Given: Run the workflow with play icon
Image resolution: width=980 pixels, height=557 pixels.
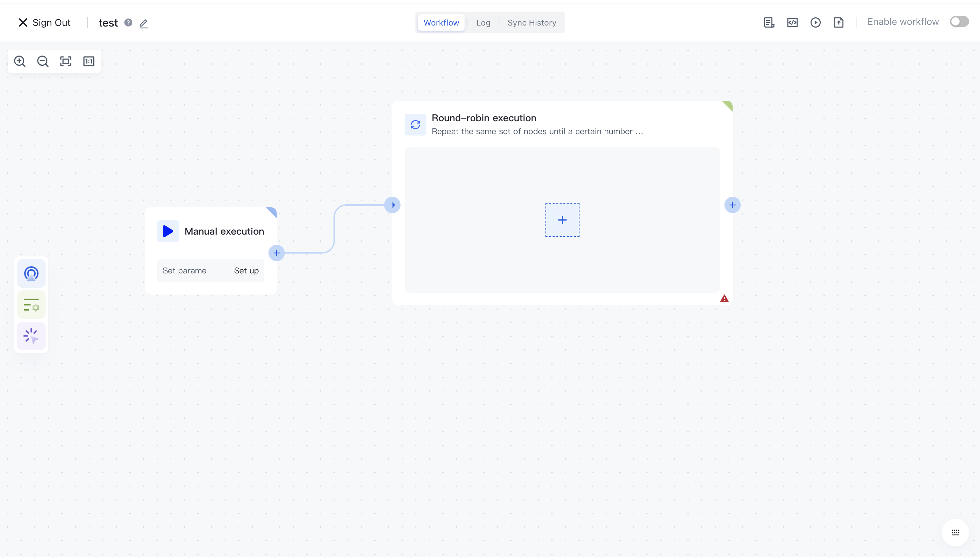Looking at the screenshot, I should [815, 22].
